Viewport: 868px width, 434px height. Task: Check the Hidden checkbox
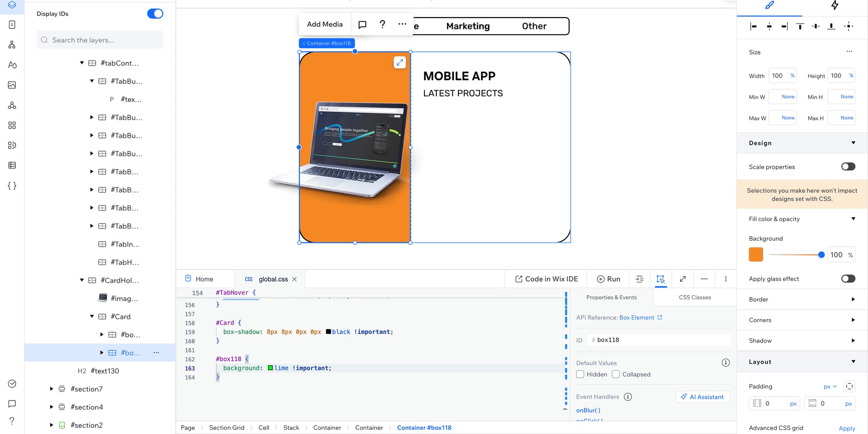[x=580, y=374]
